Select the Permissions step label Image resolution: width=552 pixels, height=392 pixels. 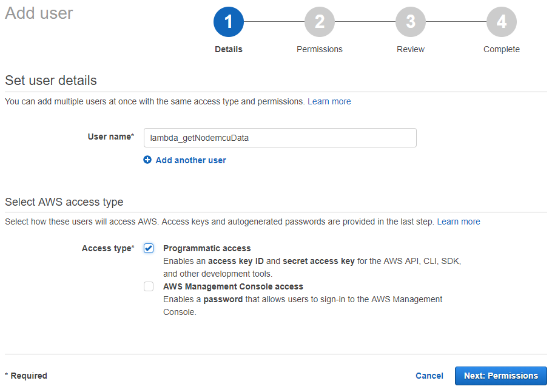319,49
